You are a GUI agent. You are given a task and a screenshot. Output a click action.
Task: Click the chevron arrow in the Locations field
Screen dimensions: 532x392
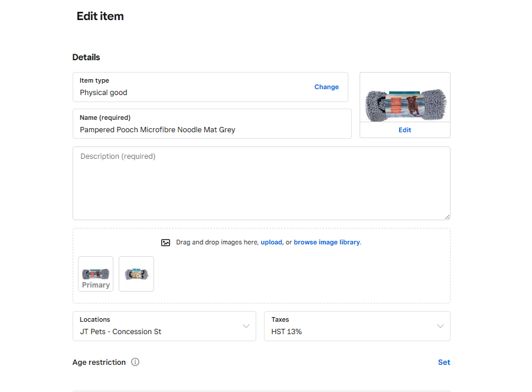[246, 326]
